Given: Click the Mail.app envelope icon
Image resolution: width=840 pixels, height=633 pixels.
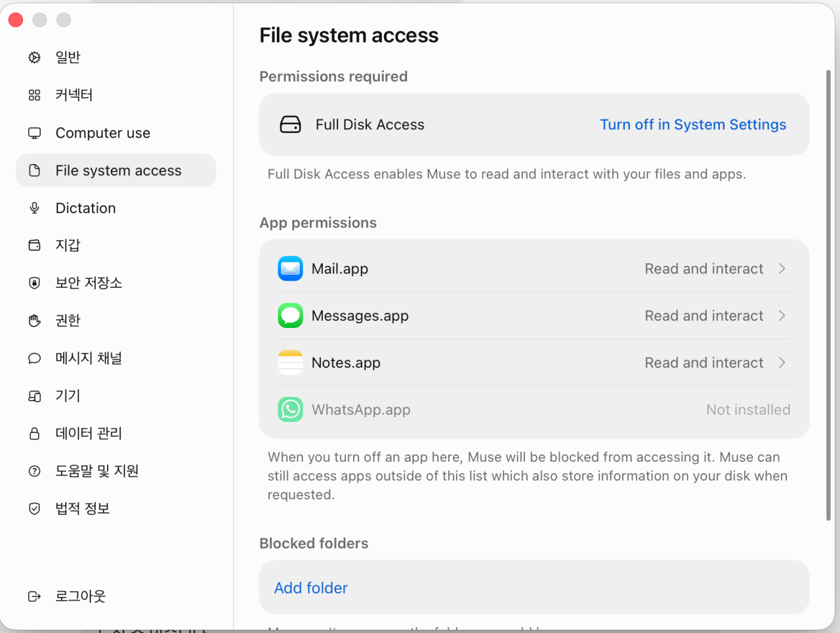Looking at the screenshot, I should pos(290,268).
